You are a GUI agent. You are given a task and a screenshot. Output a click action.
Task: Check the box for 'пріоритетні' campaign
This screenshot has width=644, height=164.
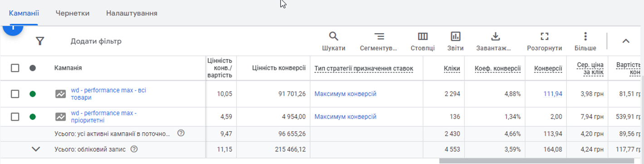(15, 117)
